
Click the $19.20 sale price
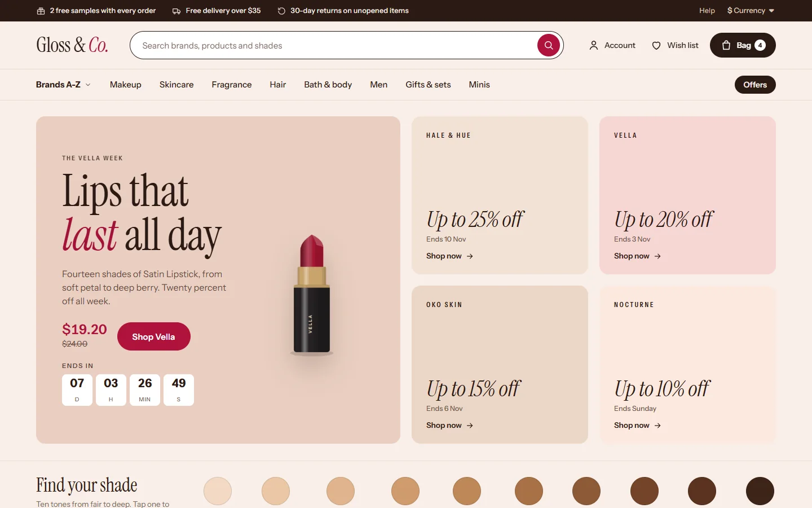[85, 330]
